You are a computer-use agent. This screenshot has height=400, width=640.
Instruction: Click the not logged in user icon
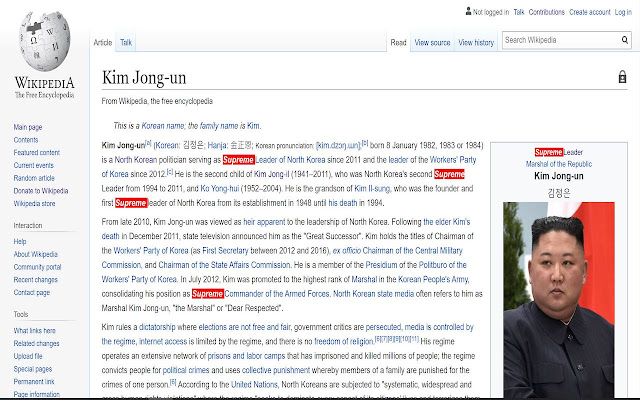[x=468, y=11]
